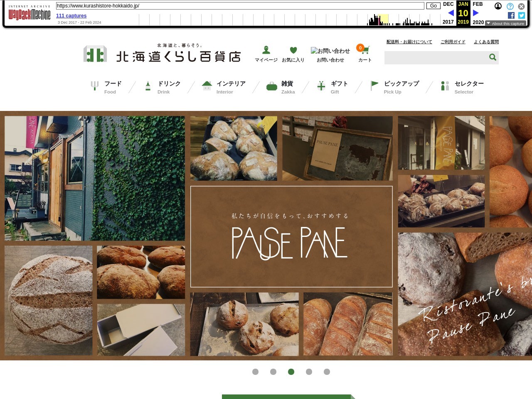Click the Zakka bag icon

[x=272, y=86]
